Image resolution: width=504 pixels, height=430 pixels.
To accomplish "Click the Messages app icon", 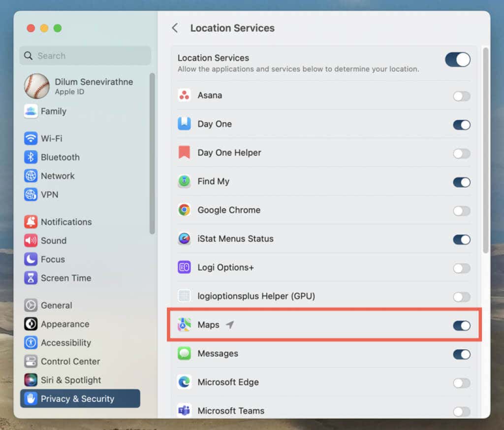I will point(184,353).
